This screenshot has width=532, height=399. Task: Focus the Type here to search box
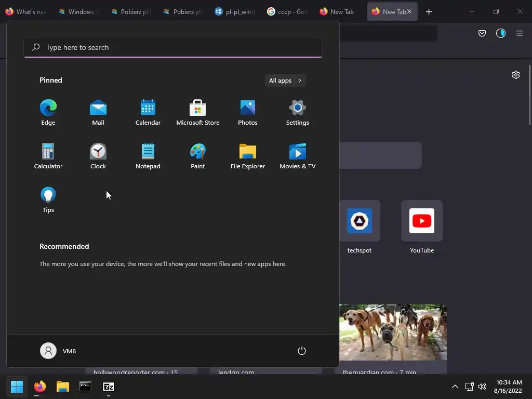click(173, 47)
